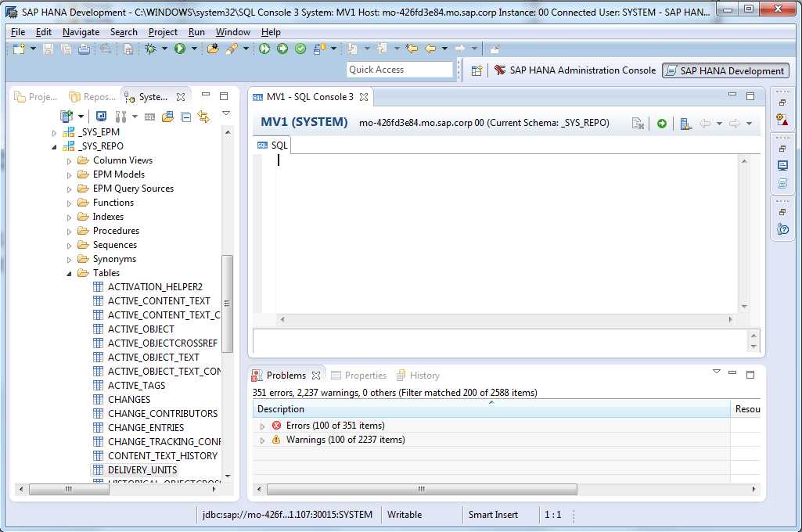Expand the Column Views folder
Image resolution: width=802 pixels, height=532 pixels.
coord(69,161)
